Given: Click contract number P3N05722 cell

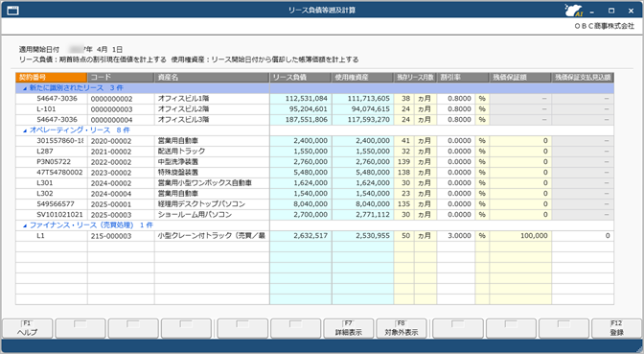Looking at the screenshot, I should [52, 162].
